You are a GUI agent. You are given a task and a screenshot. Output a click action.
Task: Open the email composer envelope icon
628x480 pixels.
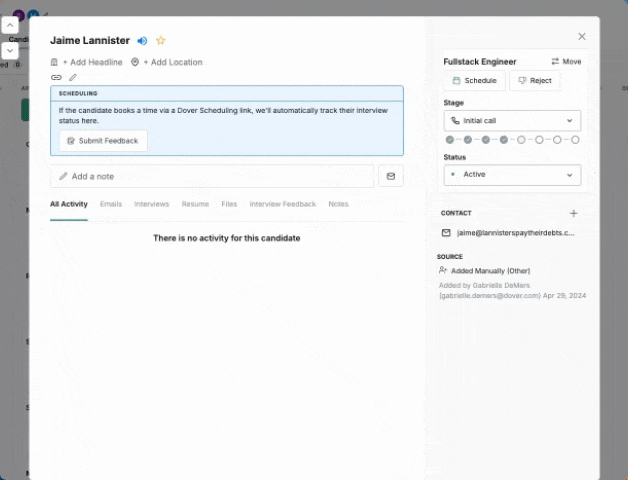pos(390,176)
